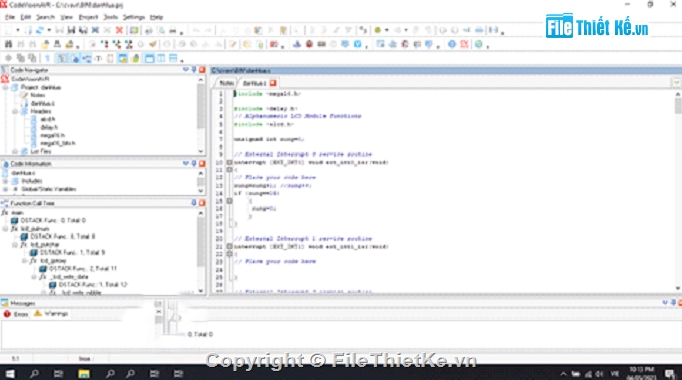Image resolution: width=682 pixels, height=380 pixels.
Task: Select delay.h in the Headers tree
Action: 49,127
